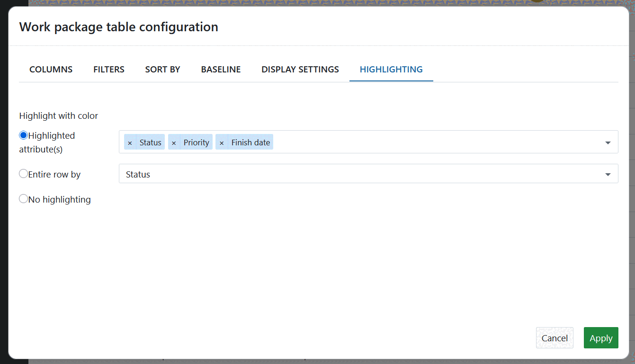This screenshot has height=364, width=635.
Task: Expand the "Entire row by" dropdown
Action: [x=608, y=174]
